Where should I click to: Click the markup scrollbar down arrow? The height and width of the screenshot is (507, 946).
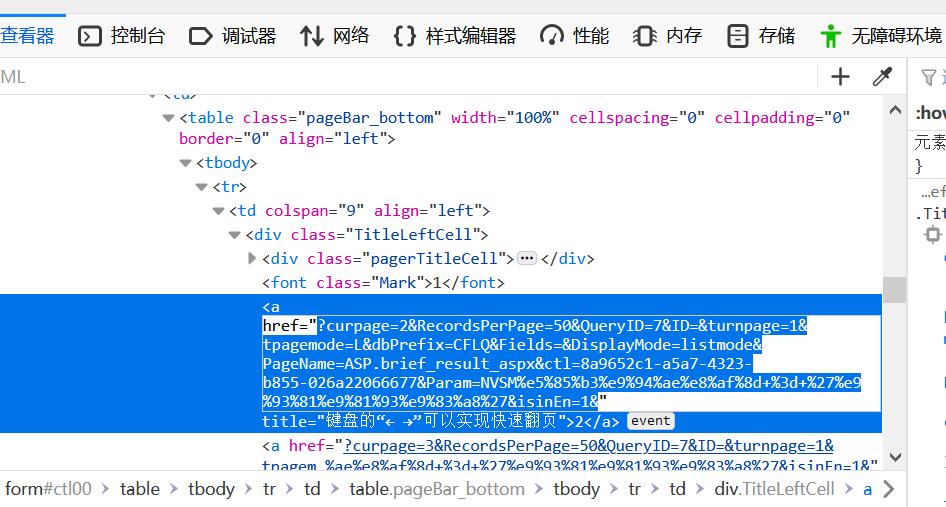[895, 457]
